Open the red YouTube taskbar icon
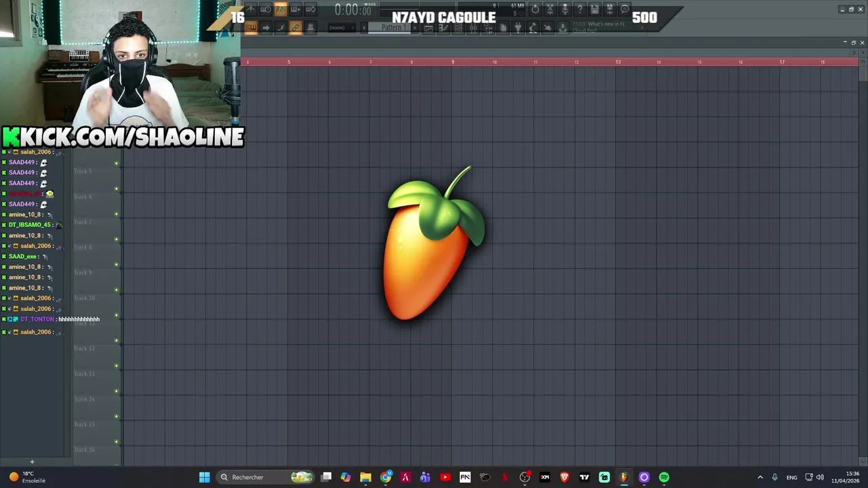 445,477
